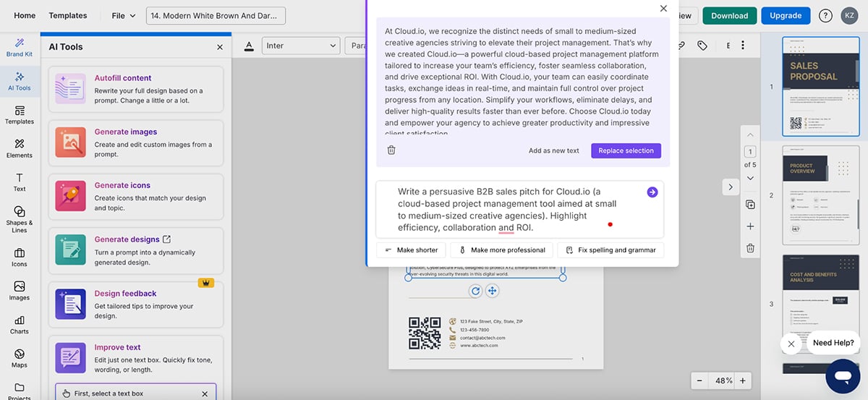Zoom out with the minus button

(x=699, y=380)
